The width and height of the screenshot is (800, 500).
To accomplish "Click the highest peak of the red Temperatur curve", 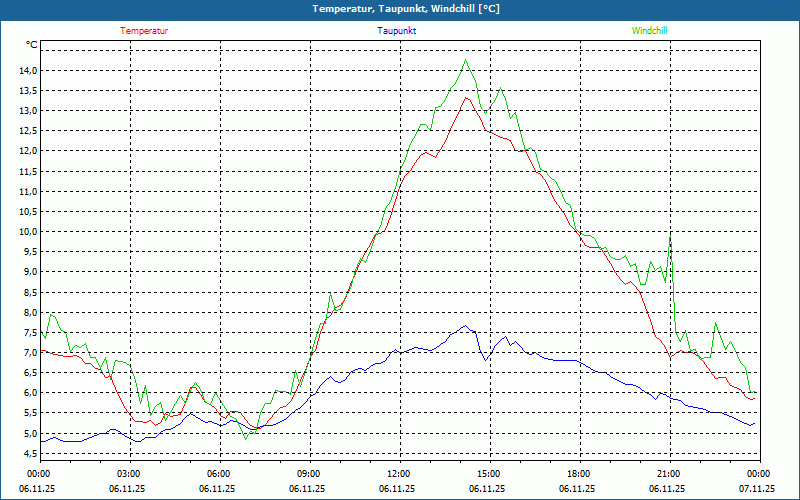I will point(465,97).
